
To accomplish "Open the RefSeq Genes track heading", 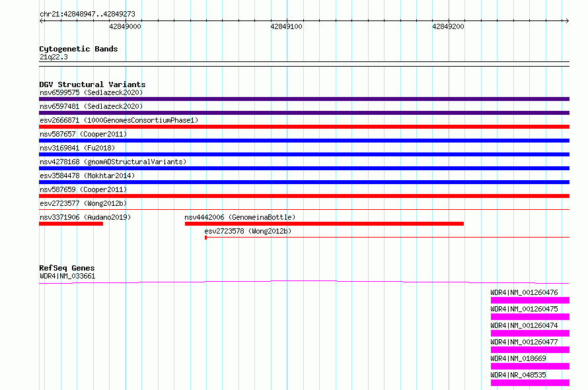I will (x=67, y=268).
